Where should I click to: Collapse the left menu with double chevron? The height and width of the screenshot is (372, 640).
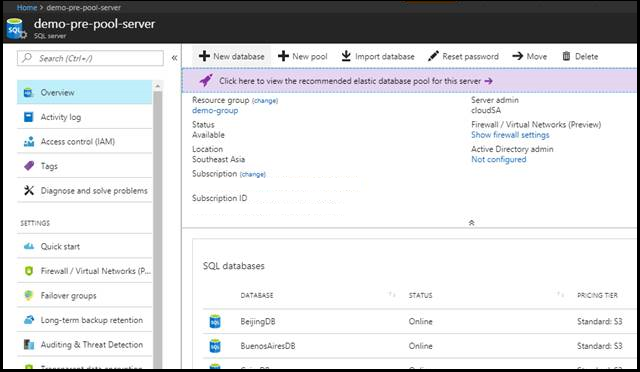pyautogui.click(x=174, y=58)
